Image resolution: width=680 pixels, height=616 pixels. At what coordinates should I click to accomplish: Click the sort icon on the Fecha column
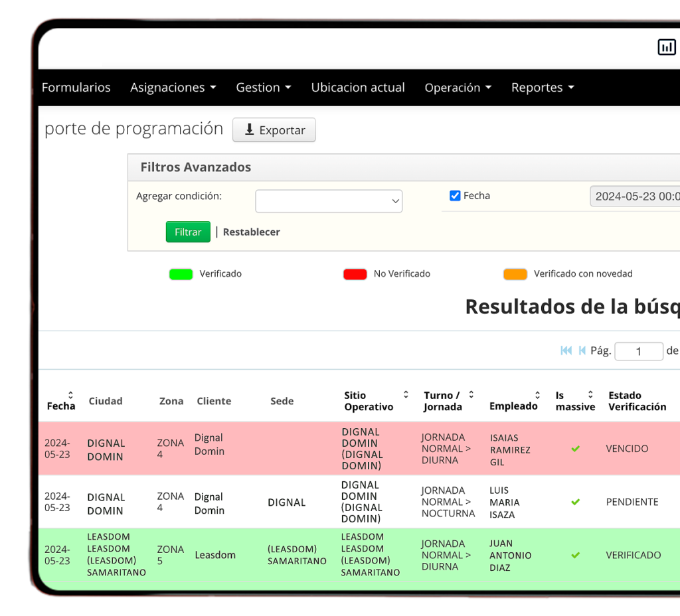click(70, 395)
